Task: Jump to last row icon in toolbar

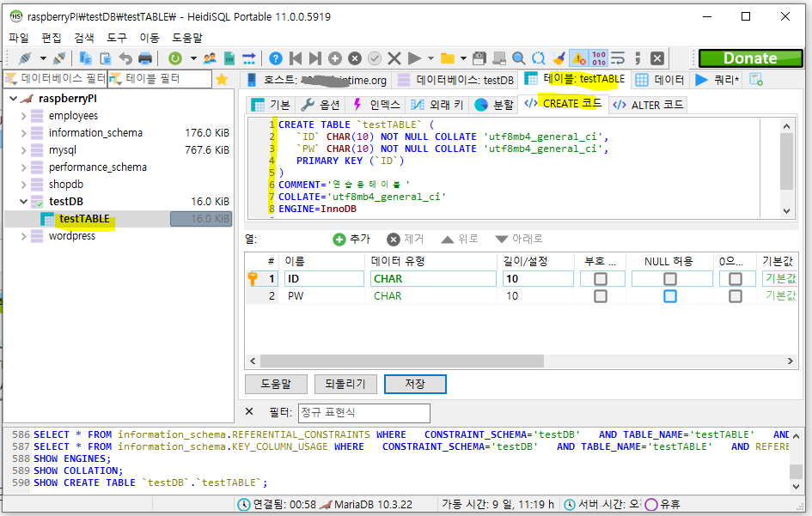Action: click(x=314, y=58)
